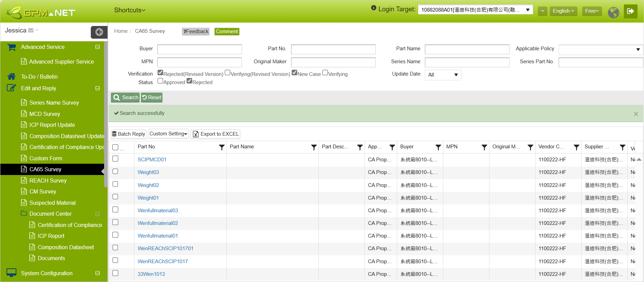Open the Feedback button
Screen dimensions: 644x282
[x=196, y=31]
